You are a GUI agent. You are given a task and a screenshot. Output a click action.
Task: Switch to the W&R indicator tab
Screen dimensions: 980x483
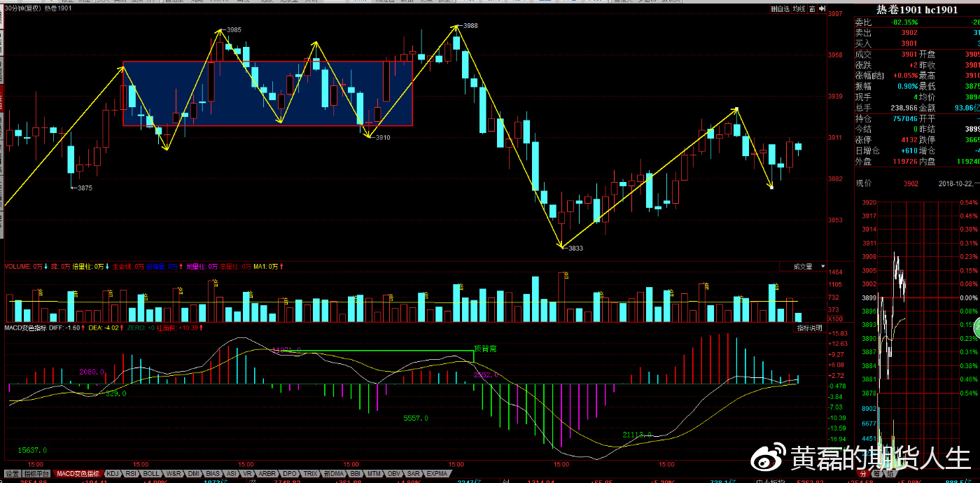coord(174,474)
